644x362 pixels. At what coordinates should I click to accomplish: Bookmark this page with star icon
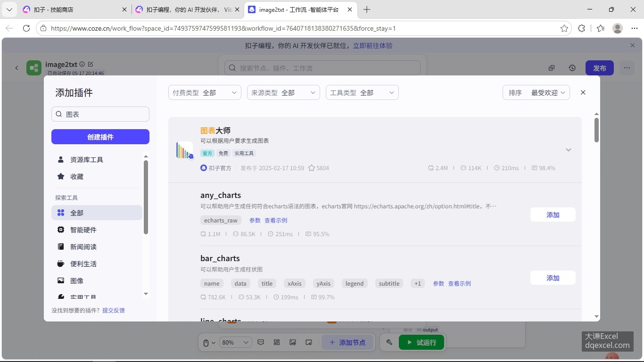(564, 28)
